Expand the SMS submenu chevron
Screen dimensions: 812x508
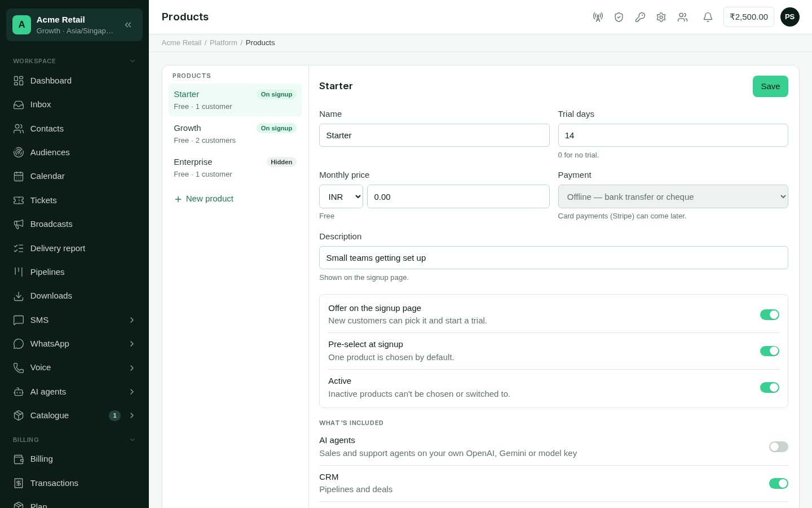click(132, 320)
